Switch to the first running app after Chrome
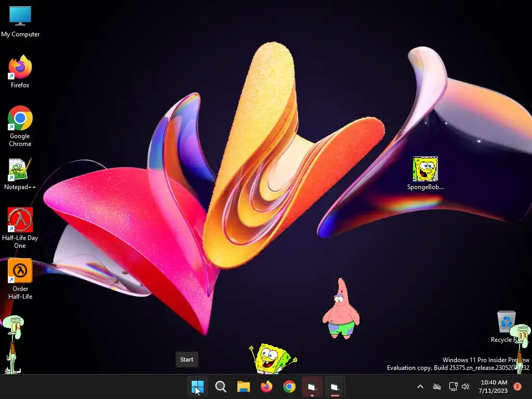Screen dimensions: 532x399 [x=312, y=387]
